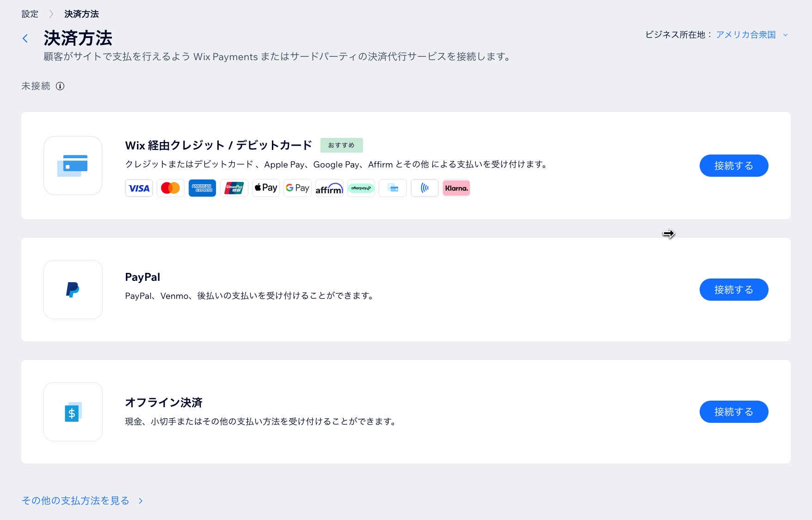Connect Wix credit/debit card payments

coord(734,166)
